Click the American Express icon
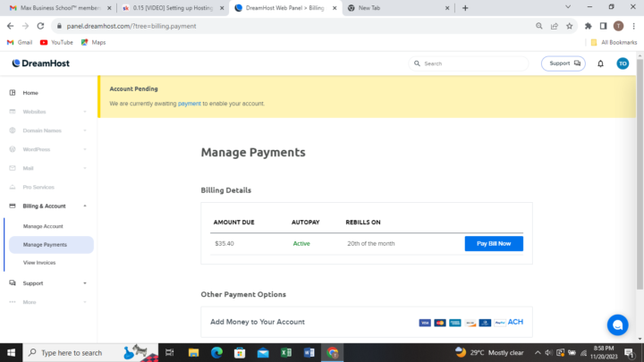The height and width of the screenshot is (362, 644). click(x=455, y=323)
